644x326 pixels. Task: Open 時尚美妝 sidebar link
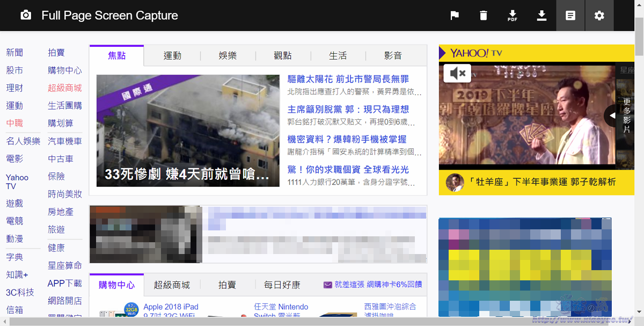click(65, 194)
